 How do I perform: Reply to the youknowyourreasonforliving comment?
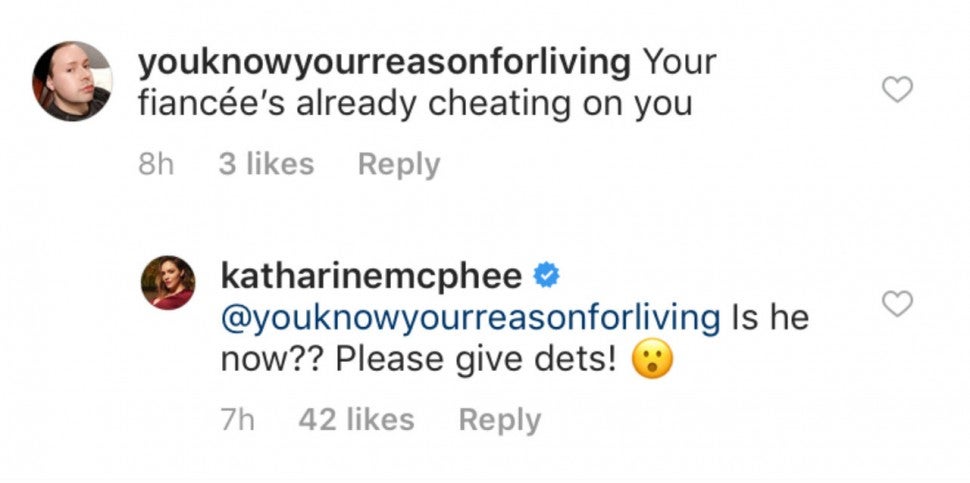(x=398, y=164)
